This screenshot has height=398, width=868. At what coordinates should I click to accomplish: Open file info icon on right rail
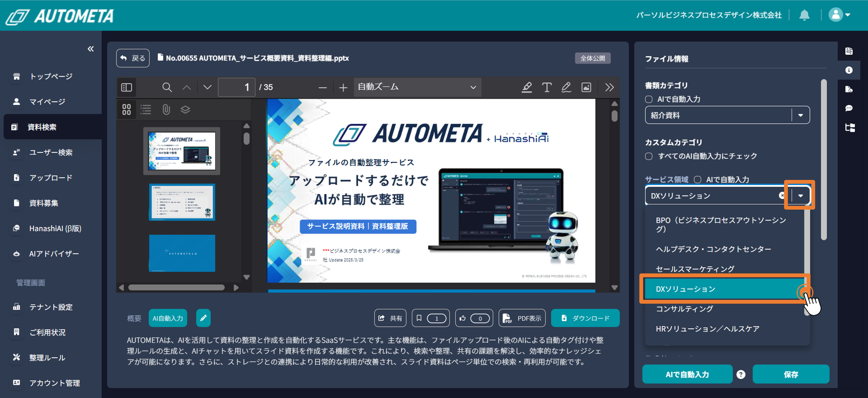click(849, 70)
